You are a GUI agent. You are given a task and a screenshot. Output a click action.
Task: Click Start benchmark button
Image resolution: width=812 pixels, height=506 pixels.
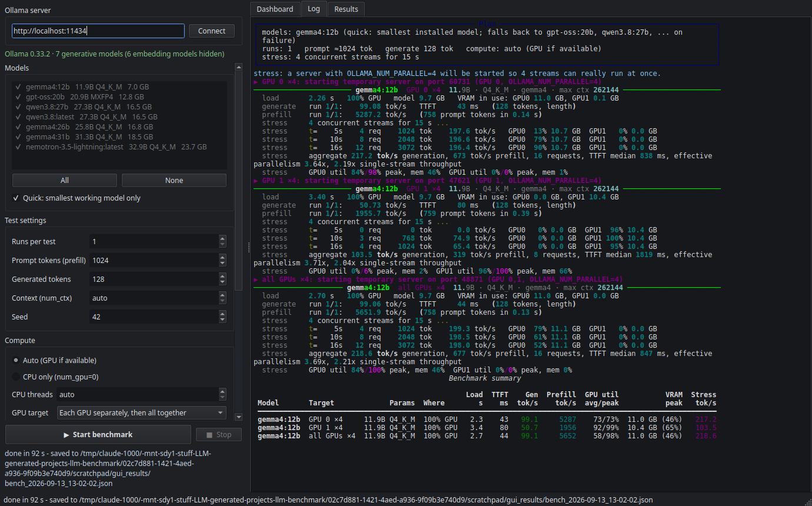(x=98, y=435)
